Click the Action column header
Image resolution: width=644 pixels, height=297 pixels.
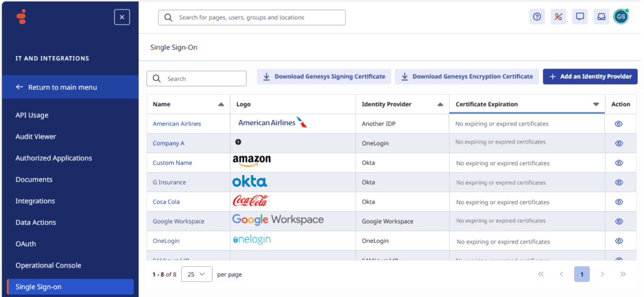pos(621,104)
